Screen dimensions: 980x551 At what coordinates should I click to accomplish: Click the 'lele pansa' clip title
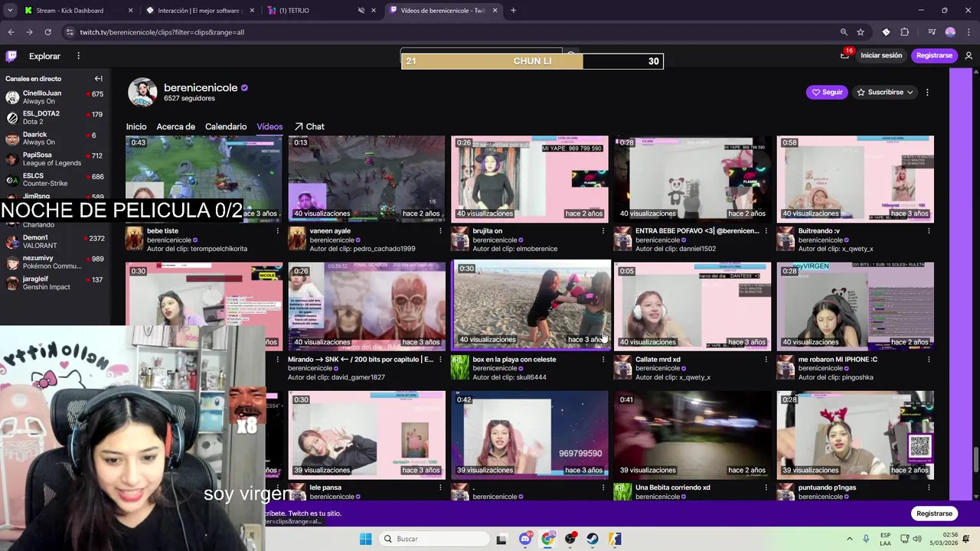325,487
